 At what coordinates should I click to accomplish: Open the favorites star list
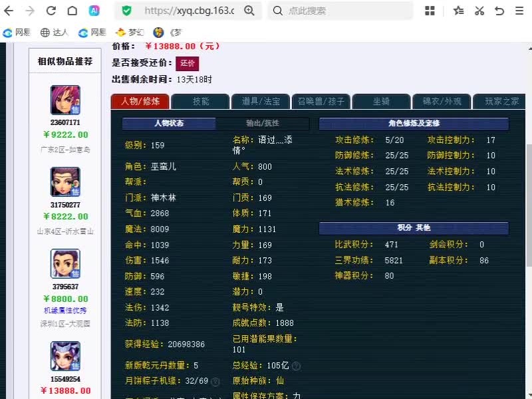click(x=458, y=11)
